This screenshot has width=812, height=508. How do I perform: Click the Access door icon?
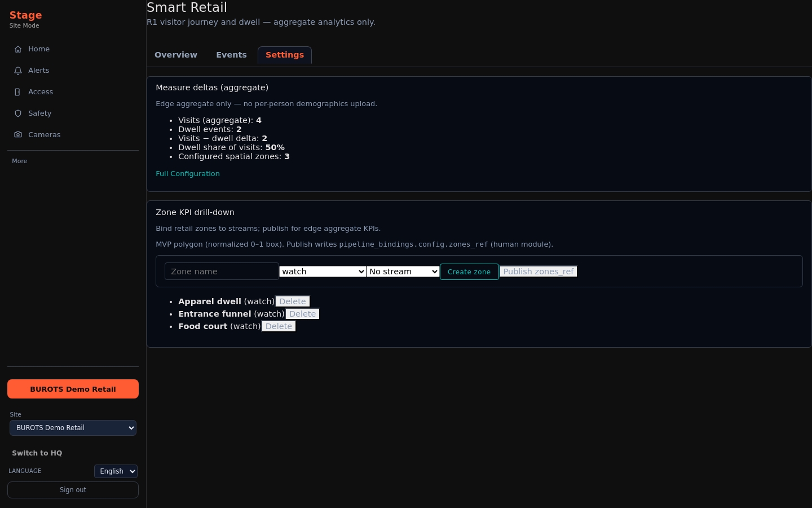[x=18, y=92]
